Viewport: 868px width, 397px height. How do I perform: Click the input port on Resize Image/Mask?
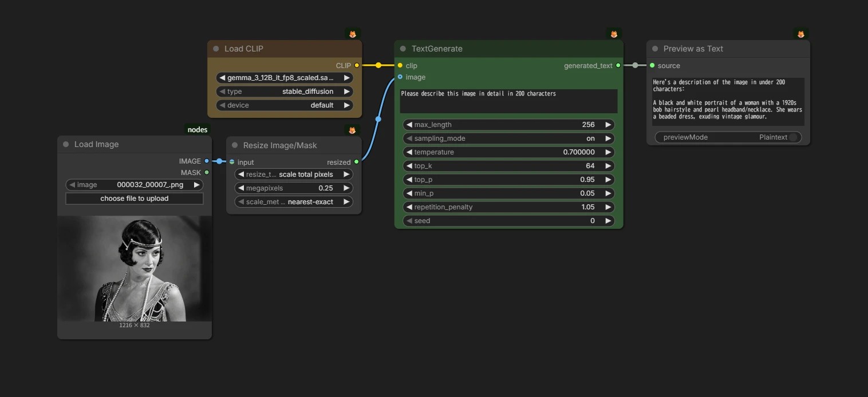(232, 162)
